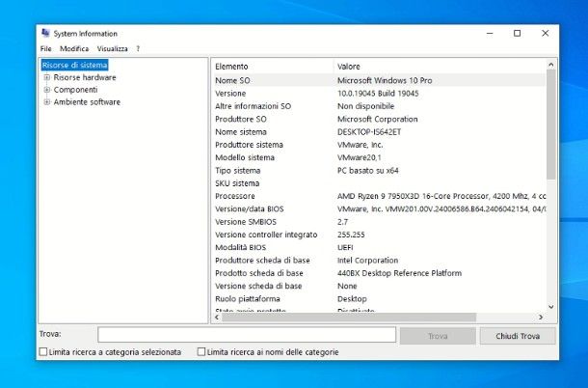
Task: Expand the Risorse hardware node
Action: tap(47, 77)
